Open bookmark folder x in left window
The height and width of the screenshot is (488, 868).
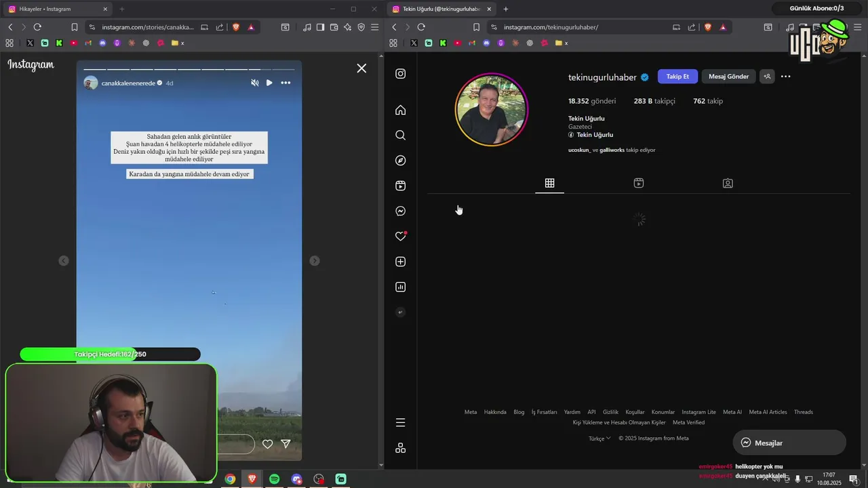178,43
